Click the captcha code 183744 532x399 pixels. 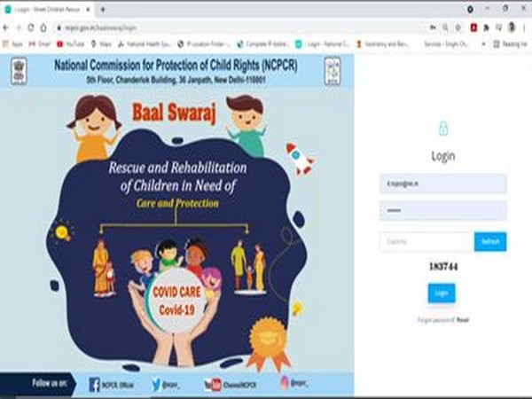pos(443,267)
